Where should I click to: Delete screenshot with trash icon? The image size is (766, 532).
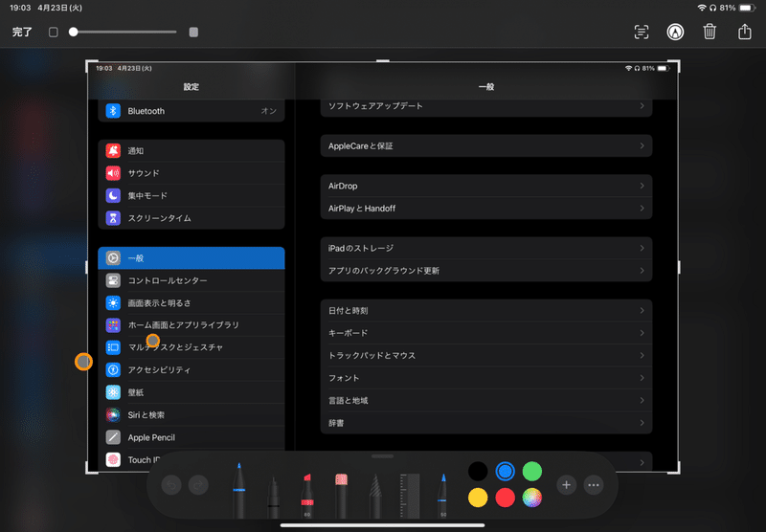(x=710, y=32)
